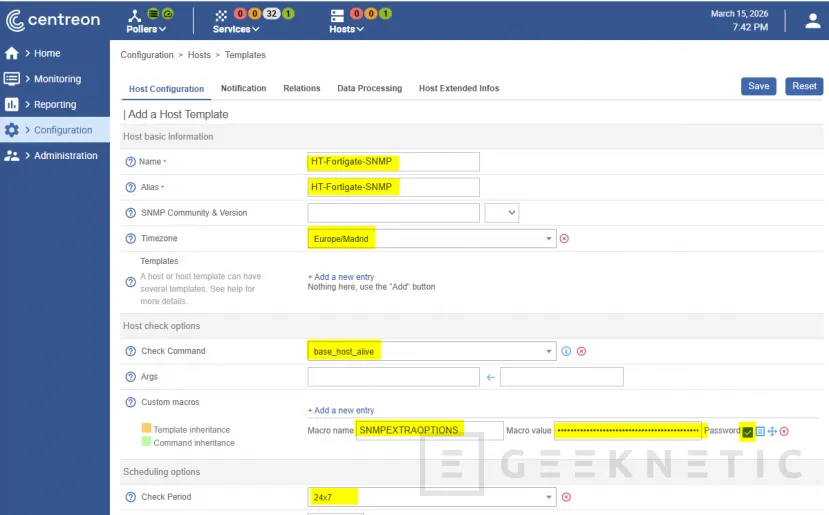Screen dimensions: 829x515
Task: Click the green database status icon under Pollers
Action: 153,14
